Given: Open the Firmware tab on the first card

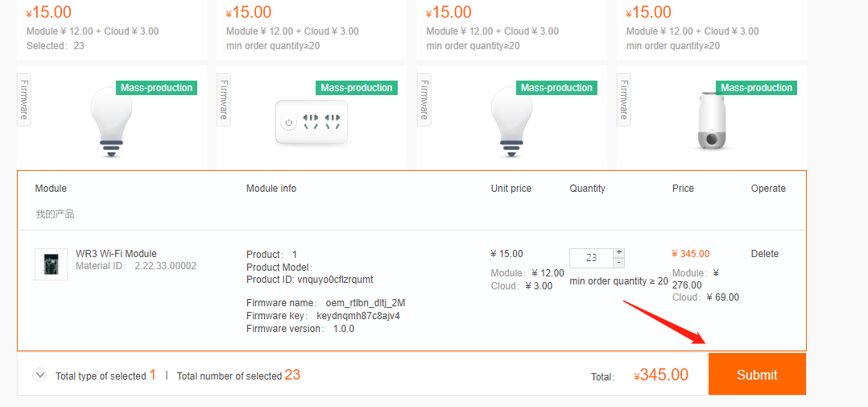Looking at the screenshot, I should 24,100.
